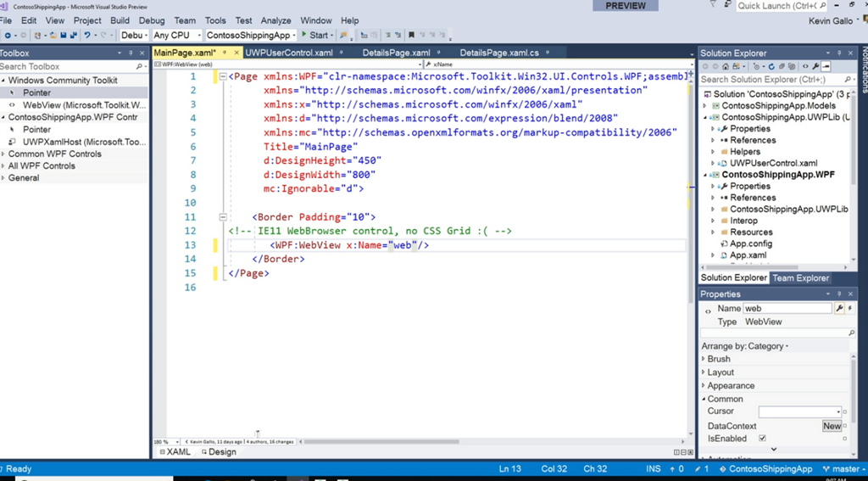868x481 pixels.
Task: Open the event handlers lightning bolt in Properties
Action: click(x=850, y=309)
